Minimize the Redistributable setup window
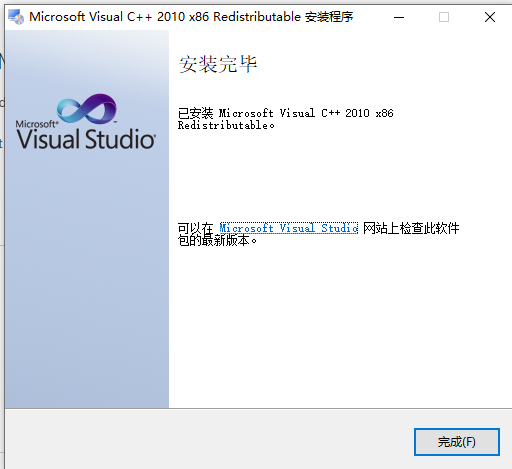This screenshot has height=469, width=512. coord(399,17)
